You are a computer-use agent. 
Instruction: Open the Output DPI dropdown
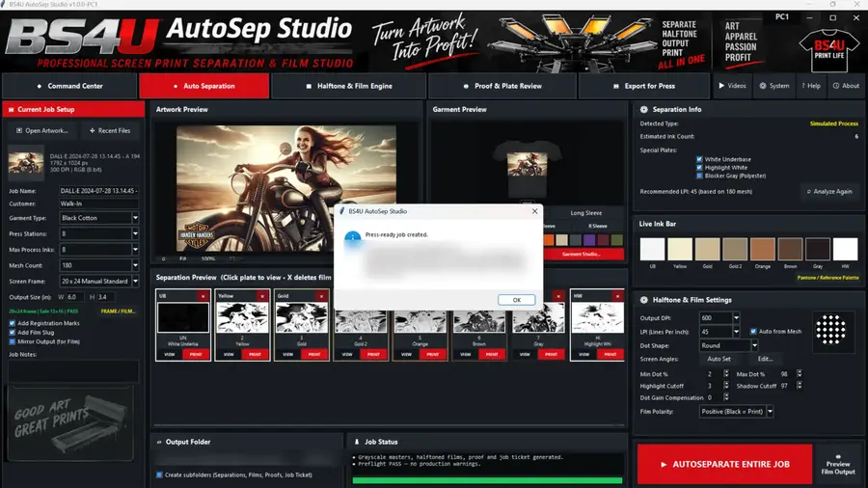point(736,318)
